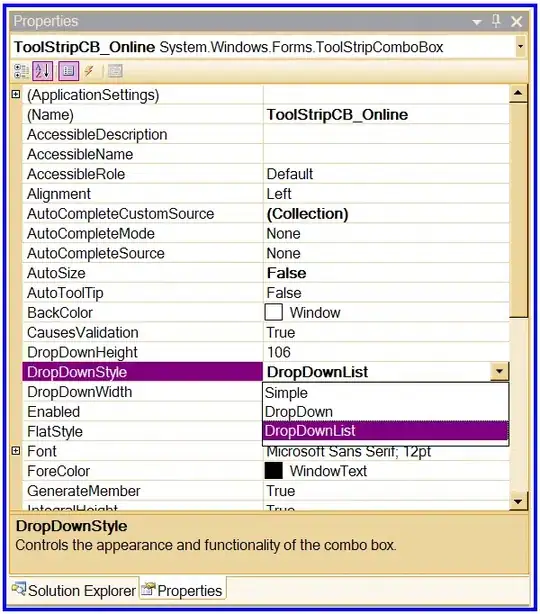Toggle Alphabetical sort button

(x=43, y=71)
